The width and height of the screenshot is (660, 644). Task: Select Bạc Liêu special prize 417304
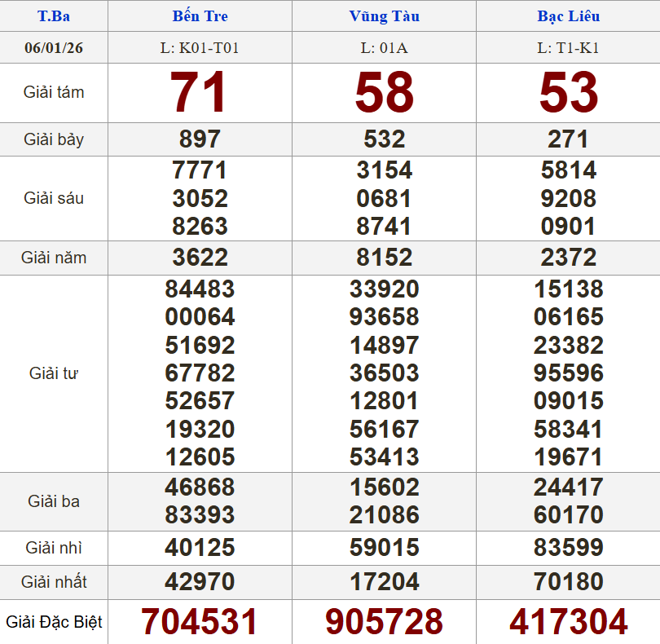click(x=568, y=622)
